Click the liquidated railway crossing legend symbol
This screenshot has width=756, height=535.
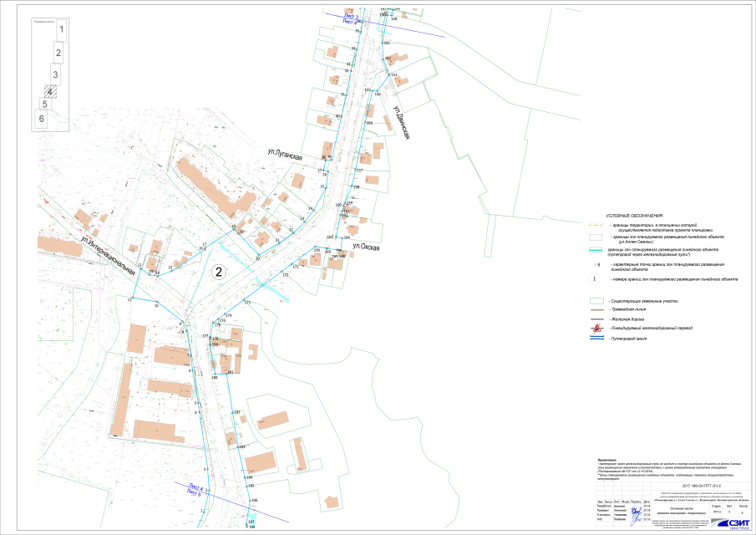pyautogui.click(x=596, y=329)
